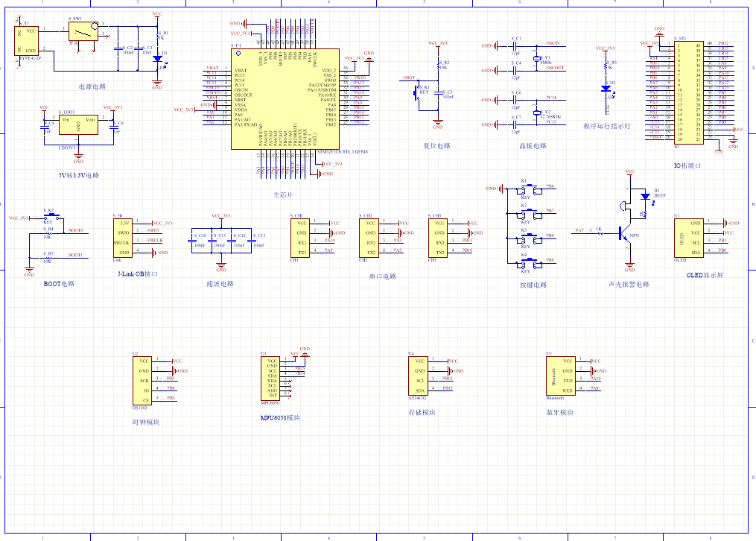Click the AT24C02 storage module U4
Image resolution: width=756 pixels, height=541 pixels.
[418, 375]
